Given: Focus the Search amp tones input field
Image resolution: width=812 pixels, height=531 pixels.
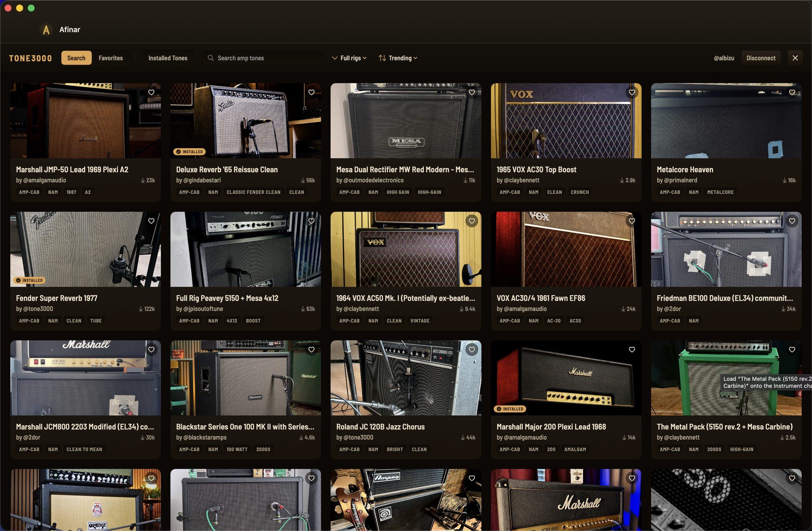Looking at the screenshot, I should 262,58.
